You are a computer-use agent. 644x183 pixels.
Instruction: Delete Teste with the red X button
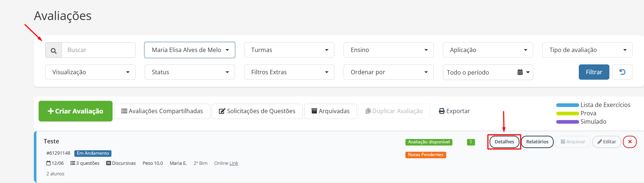click(x=630, y=142)
